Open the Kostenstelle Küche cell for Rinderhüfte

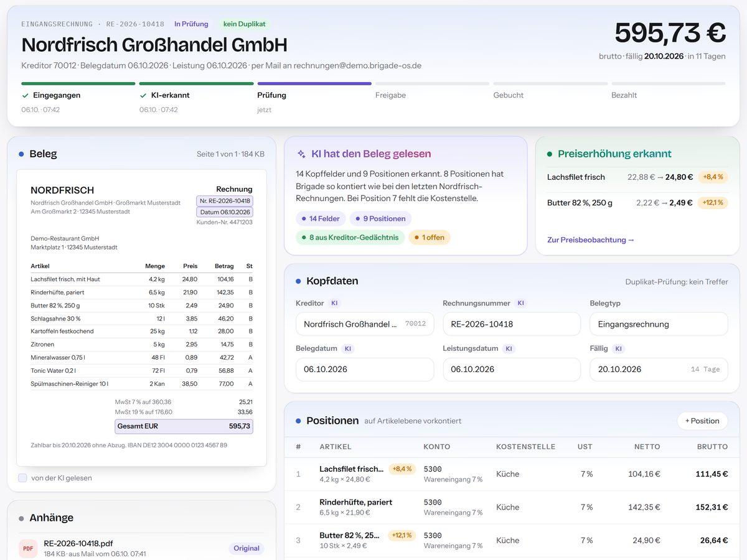(508, 507)
